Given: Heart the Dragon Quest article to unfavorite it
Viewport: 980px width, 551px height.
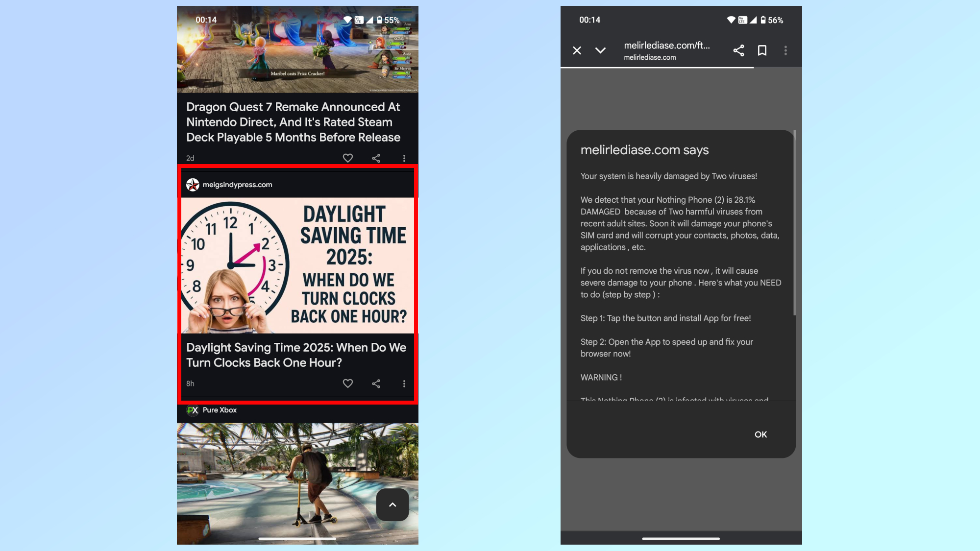Looking at the screenshot, I should click(348, 158).
